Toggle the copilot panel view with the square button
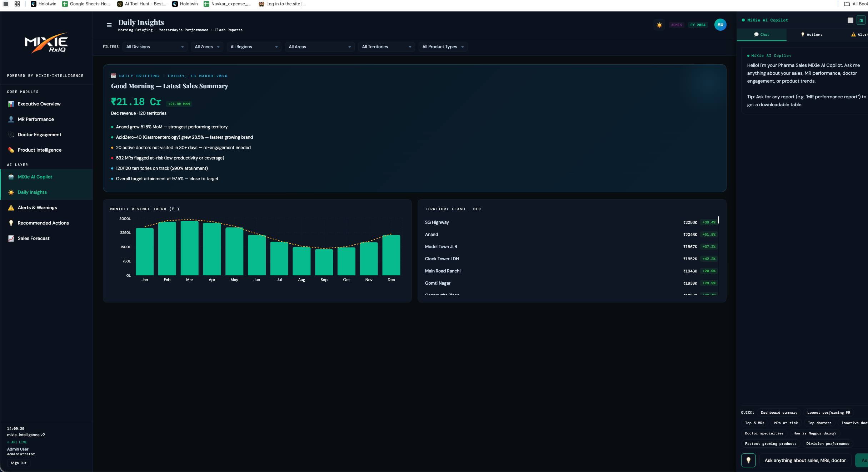Image resolution: width=868 pixels, height=472 pixels. tap(850, 20)
